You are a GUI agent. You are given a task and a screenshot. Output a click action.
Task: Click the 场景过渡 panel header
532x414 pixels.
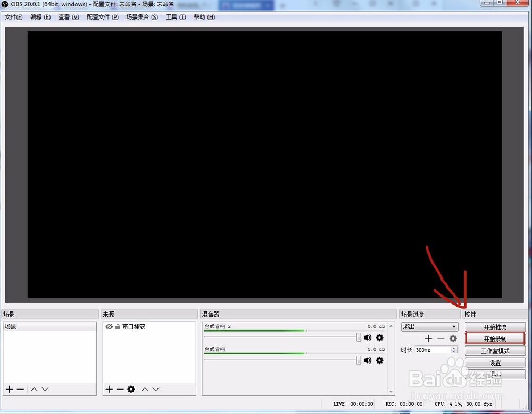coord(429,314)
